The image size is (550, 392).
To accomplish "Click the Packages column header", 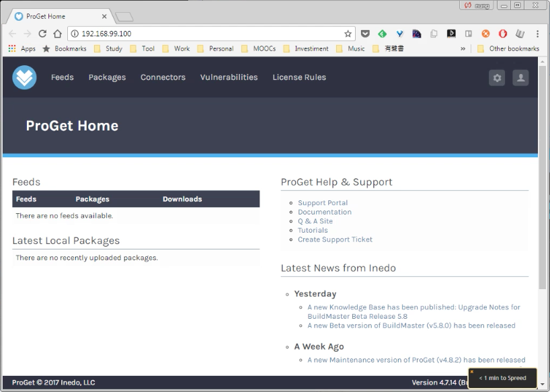I will 92,199.
